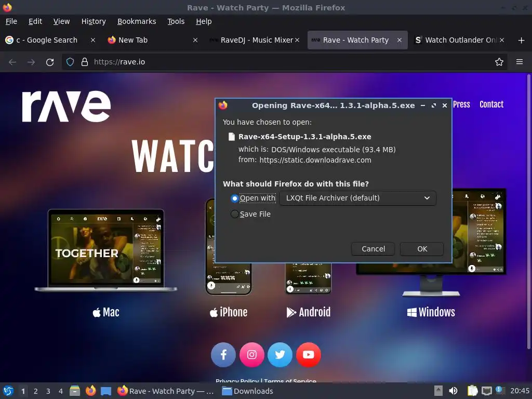Open the Contact link in site navigation
Image resolution: width=532 pixels, height=399 pixels.
point(491,104)
